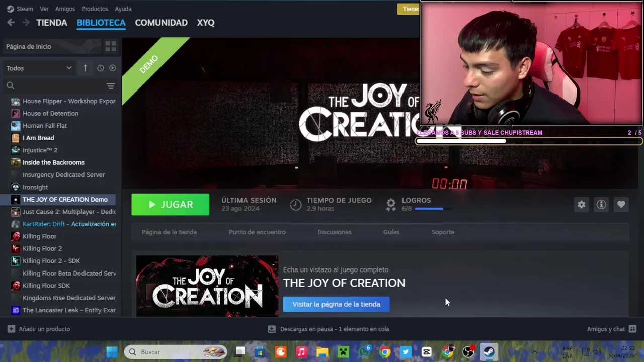Image resolution: width=644 pixels, height=362 pixels.
Task: Open game settings gear for Joy of Creation
Action: click(x=581, y=204)
